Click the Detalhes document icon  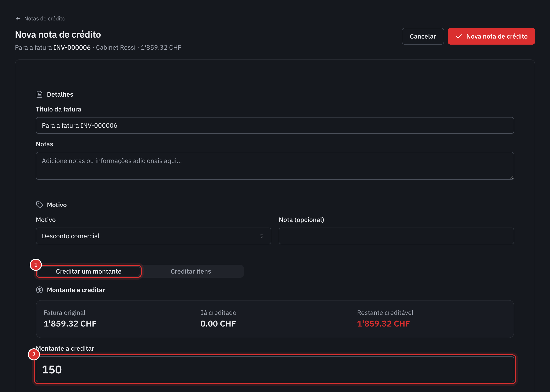(x=39, y=94)
